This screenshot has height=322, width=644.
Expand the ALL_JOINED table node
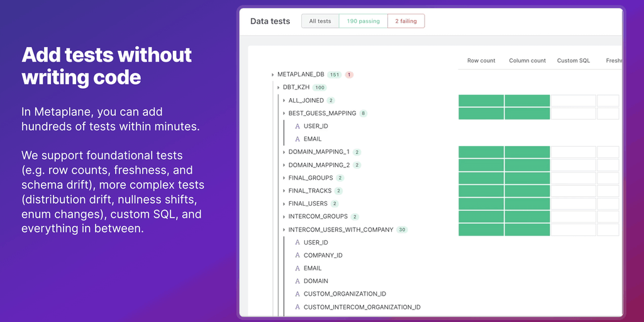point(284,101)
